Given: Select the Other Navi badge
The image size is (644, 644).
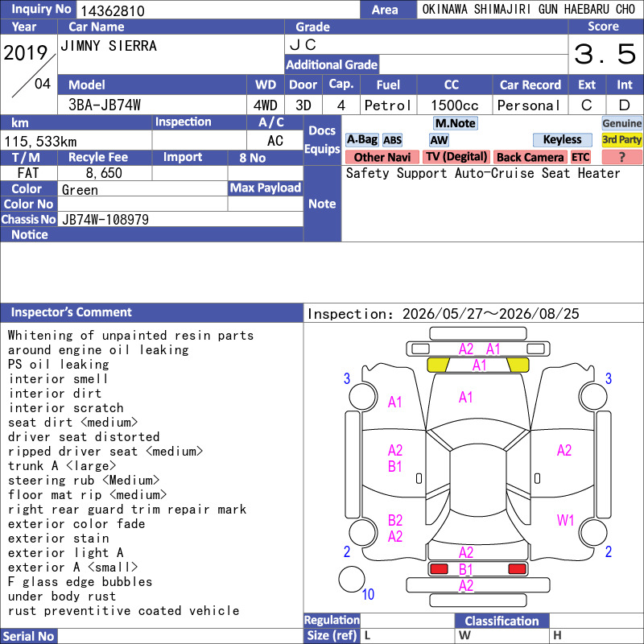Looking at the screenshot, I should 382,157.
